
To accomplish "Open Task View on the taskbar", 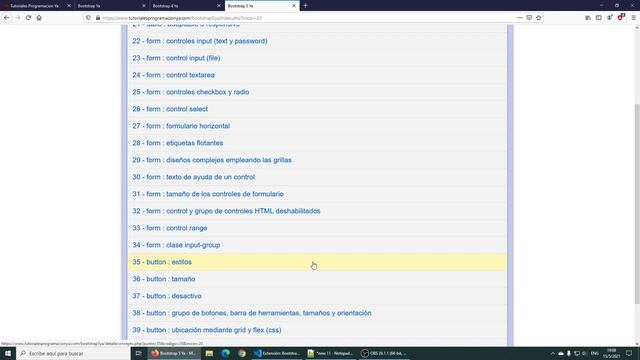I will pyautogui.click(x=138, y=353).
